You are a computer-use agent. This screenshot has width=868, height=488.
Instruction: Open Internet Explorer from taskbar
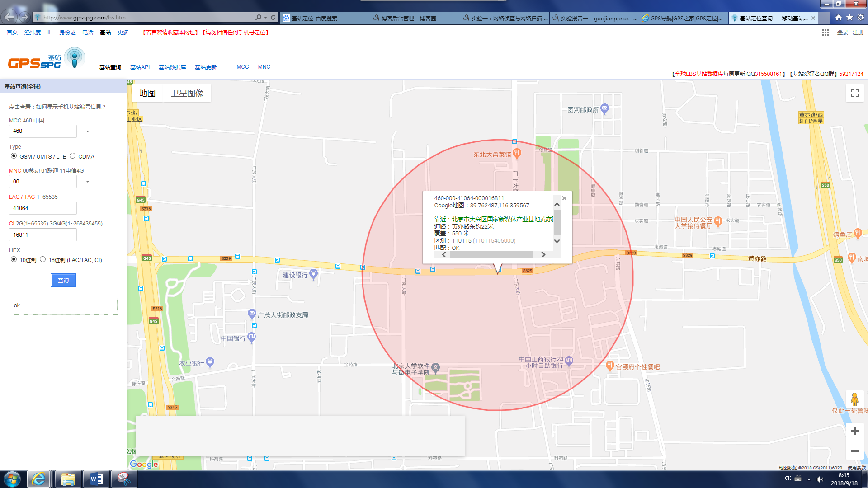point(38,479)
